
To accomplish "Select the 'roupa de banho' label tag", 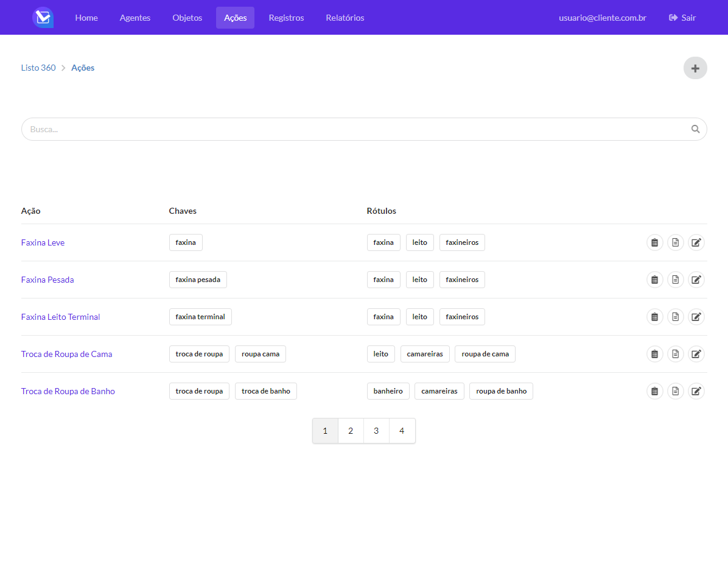I will pos(501,391).
